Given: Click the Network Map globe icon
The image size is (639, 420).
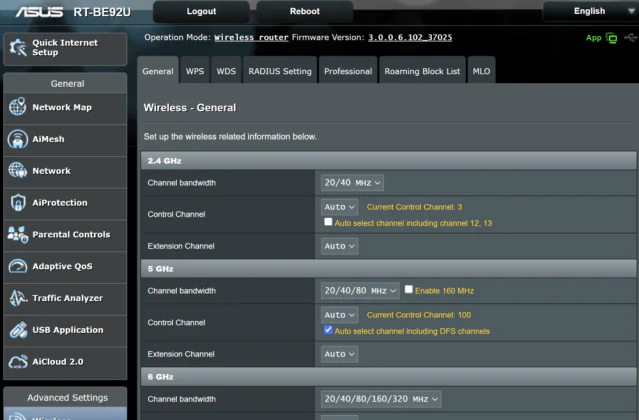Looking at the screenshot, I should tap(18, 107).
